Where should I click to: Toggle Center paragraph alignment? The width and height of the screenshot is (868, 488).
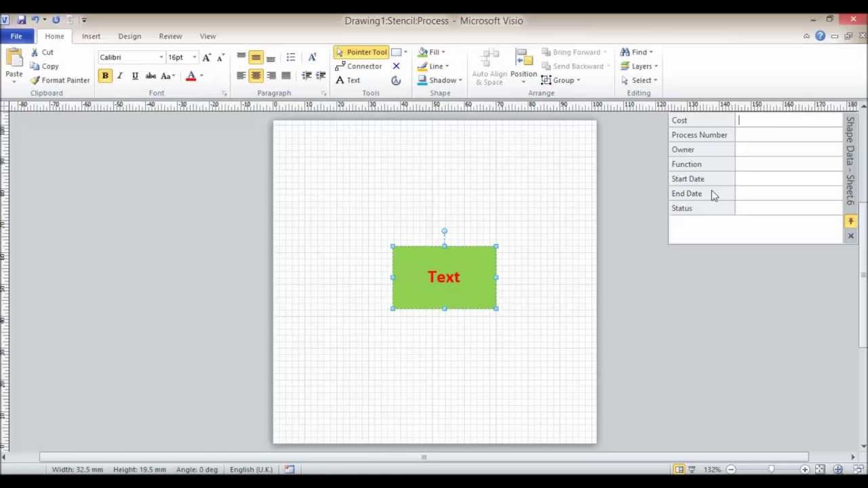pos(256,75)
